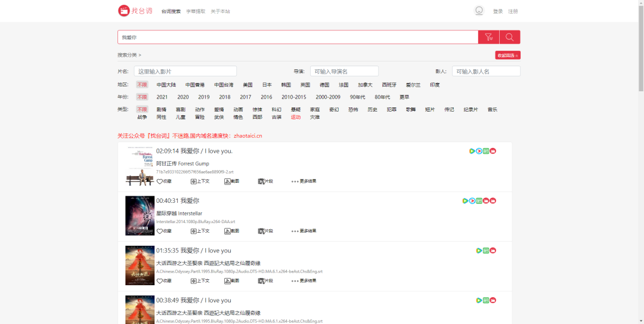Open the filter funnel icon beside search
Image resolution: width=644 pixels, height=324 pixels.
pyautogui.click(x=489, y=37)
